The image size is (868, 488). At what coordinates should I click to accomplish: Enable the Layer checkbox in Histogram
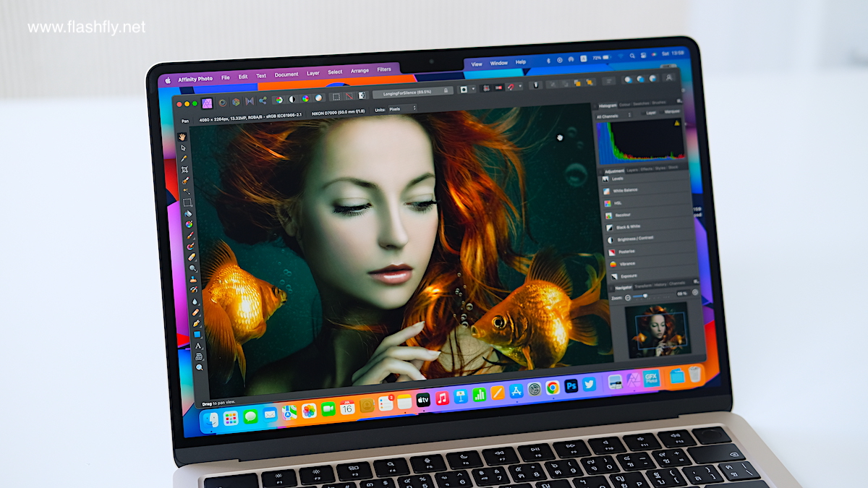(643, 114)
